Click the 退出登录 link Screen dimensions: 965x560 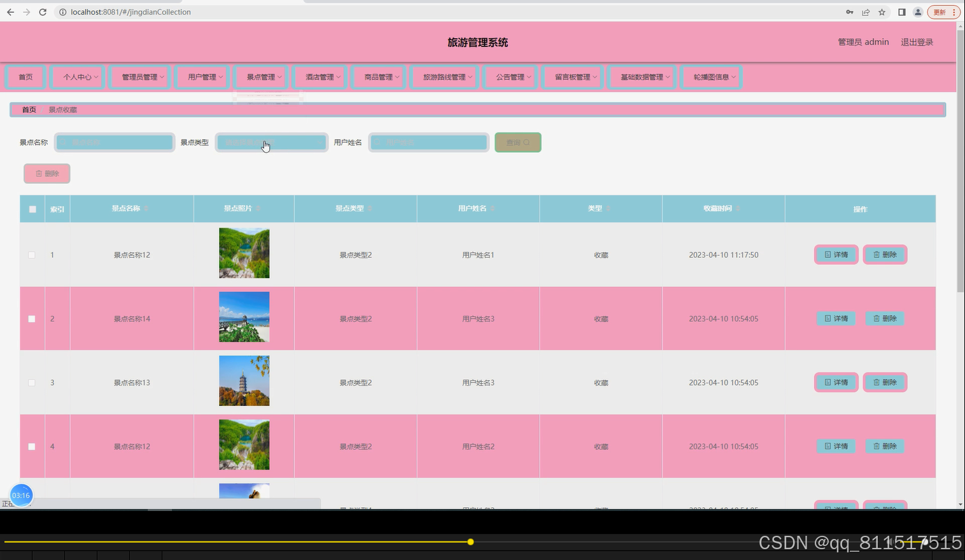[x=916, y=42]
